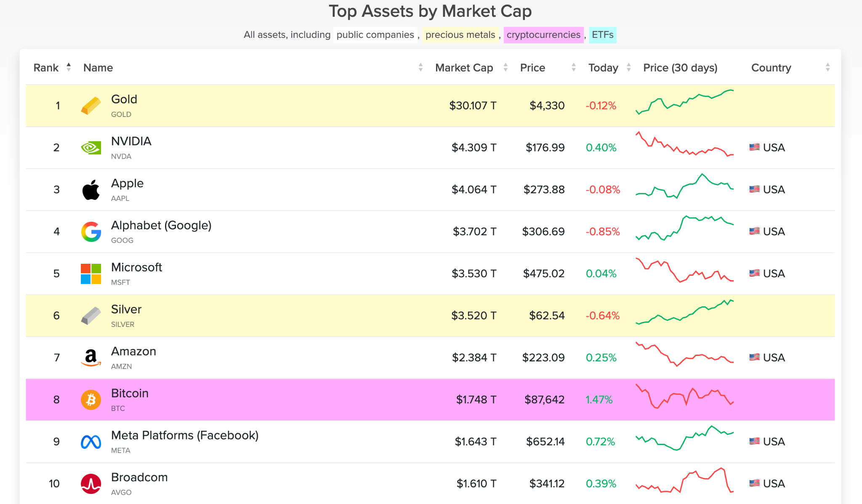Click the Amazon logo icon
Viewport: 862px width, 504px height.
(91, 358)
